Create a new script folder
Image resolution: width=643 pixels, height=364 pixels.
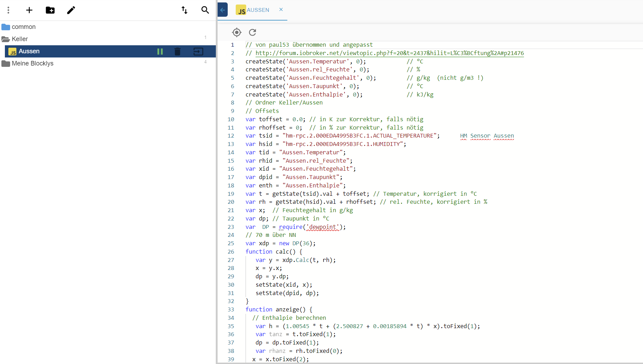(x=50, y=10)
